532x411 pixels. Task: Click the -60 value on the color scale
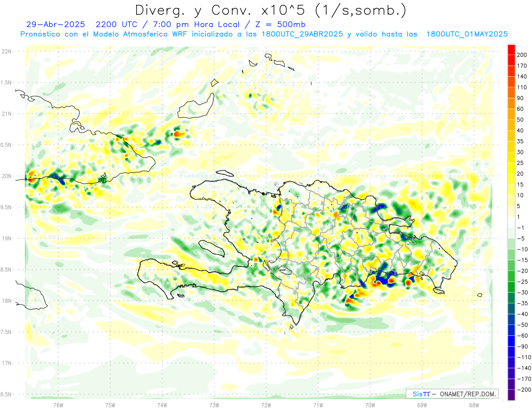(522, 335)
